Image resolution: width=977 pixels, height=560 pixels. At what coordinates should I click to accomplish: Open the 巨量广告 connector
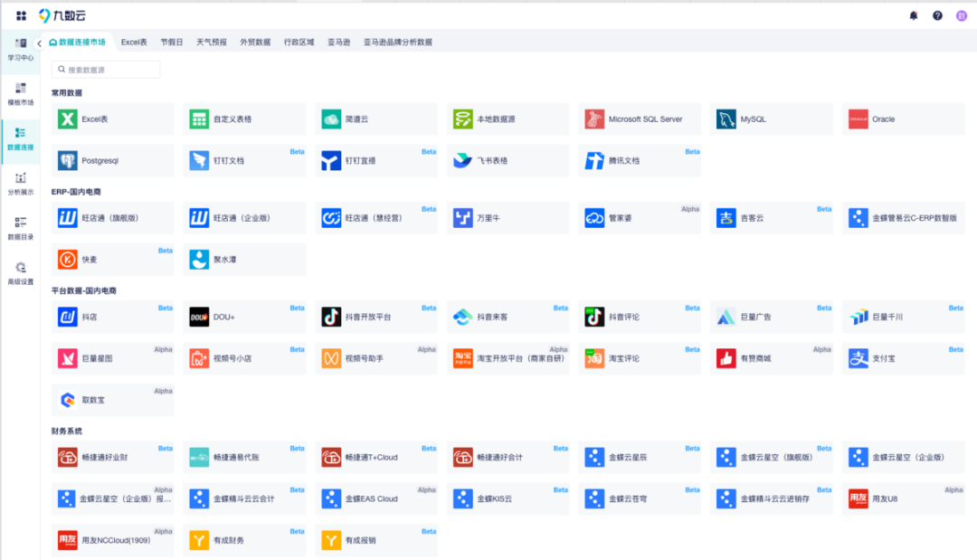[772, 317]
